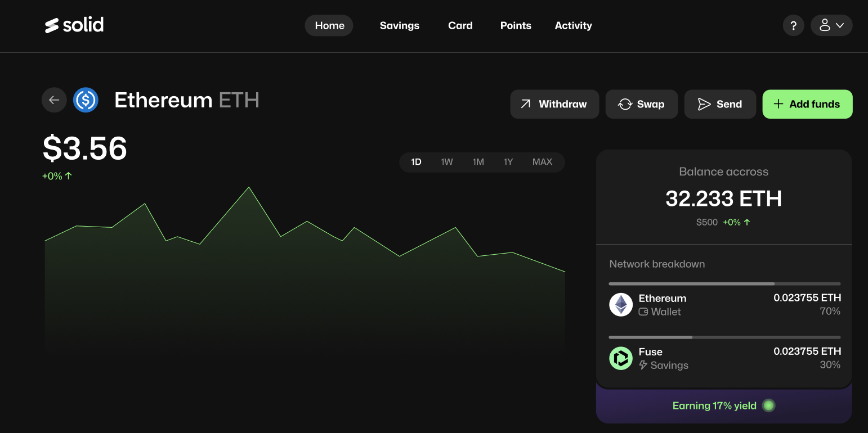Viewport: 868px width, 433px height.
Task: Click the Fuse 30% progress bar
Action: 725,337
